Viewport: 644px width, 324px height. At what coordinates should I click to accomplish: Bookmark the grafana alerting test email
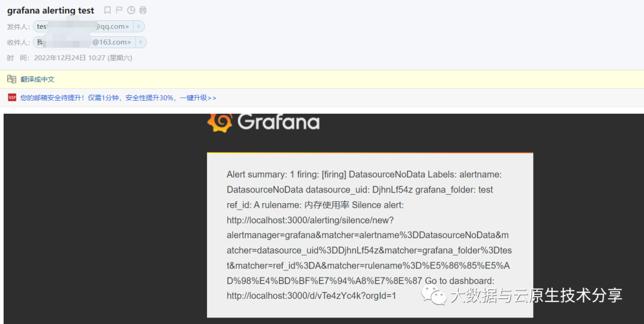[107, 10]
